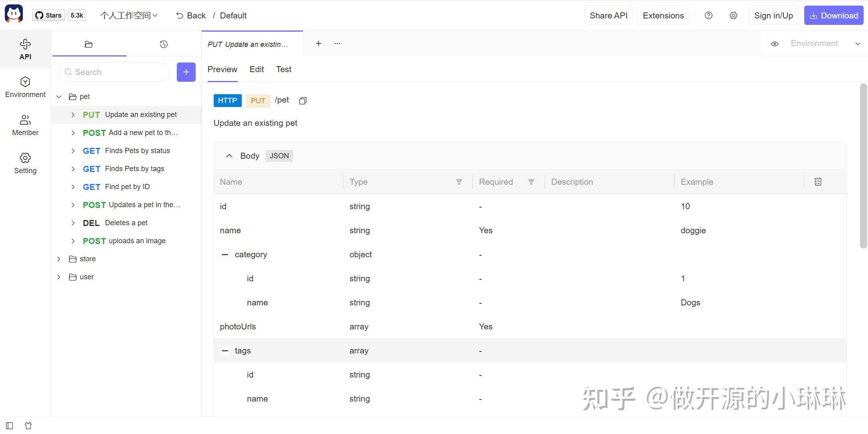
Task: Click the Description column header
Action: click(572, 182)
